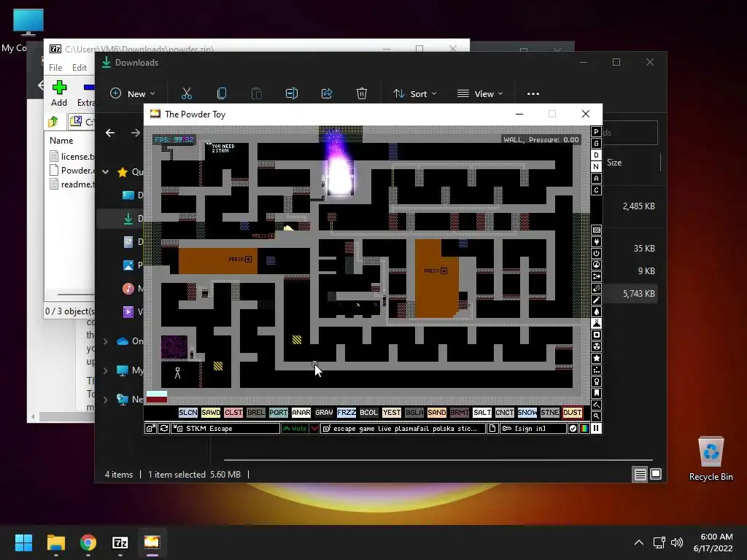Click Copy icon in Downloads toolbar
Image resolution: width=747 pixels, height=560 pixels.
[222, 93]
